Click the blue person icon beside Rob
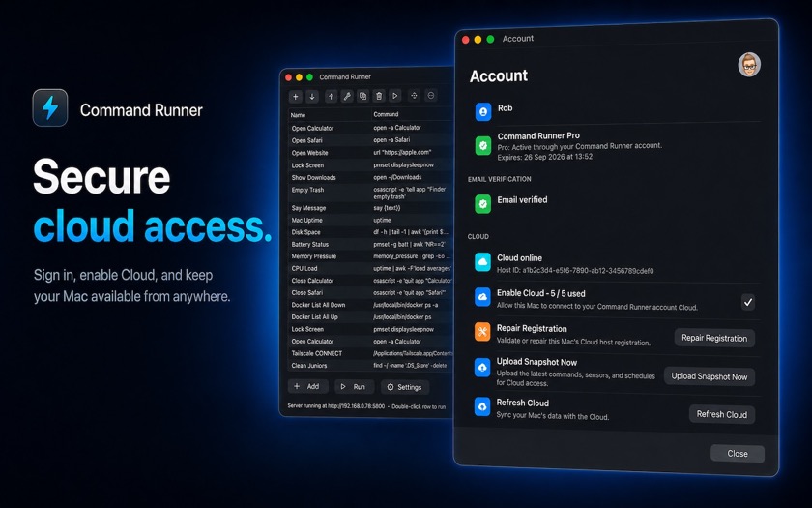Screen dimensions: 812x508 click(483, 111)
